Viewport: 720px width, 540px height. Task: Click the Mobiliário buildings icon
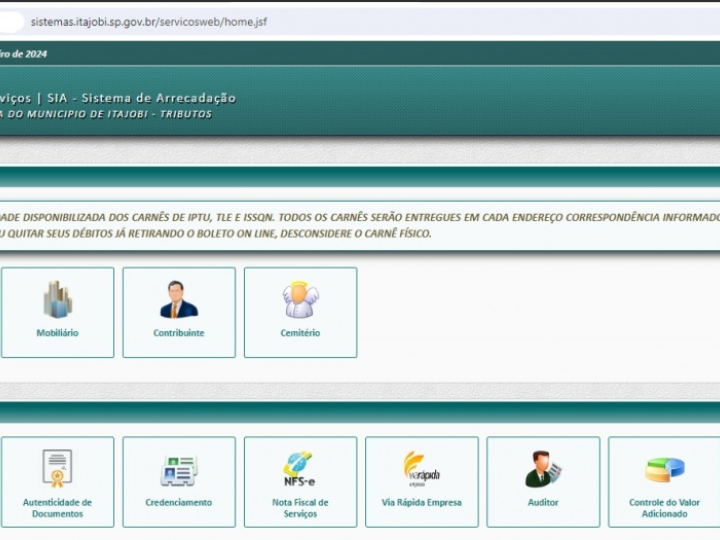click(57, 299)
